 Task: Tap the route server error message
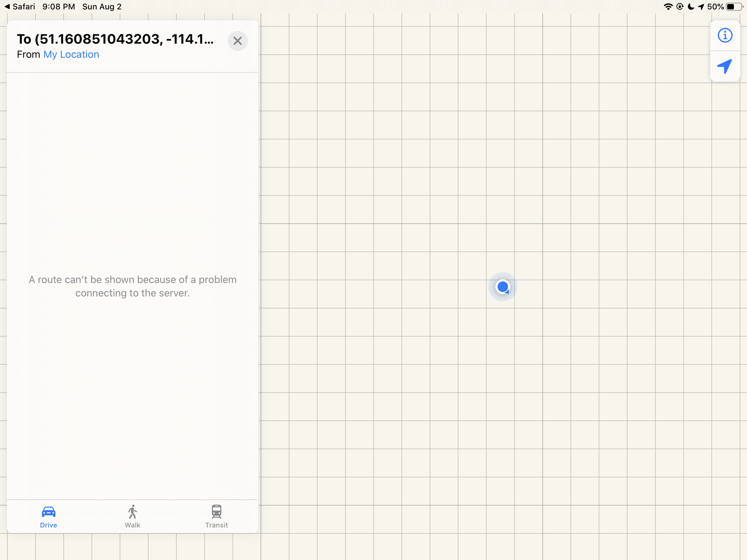tap(132, 286)
